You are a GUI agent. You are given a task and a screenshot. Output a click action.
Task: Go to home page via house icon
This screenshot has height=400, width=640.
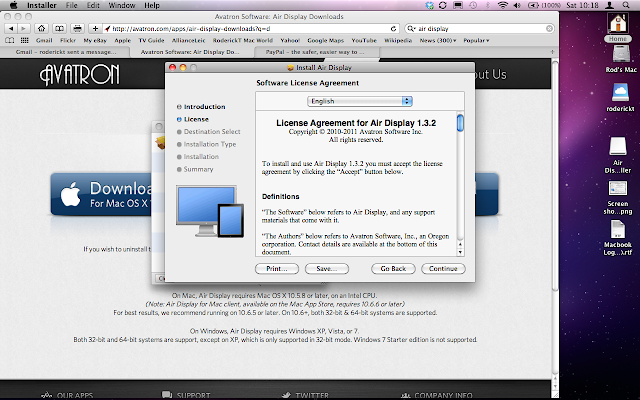click(41, 29)
